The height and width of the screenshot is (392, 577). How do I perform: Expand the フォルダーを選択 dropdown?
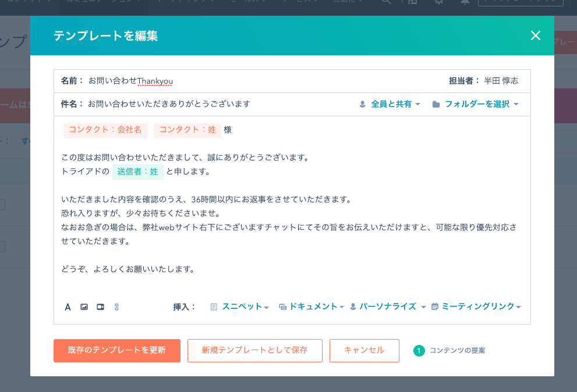click(x=476, y=104)
